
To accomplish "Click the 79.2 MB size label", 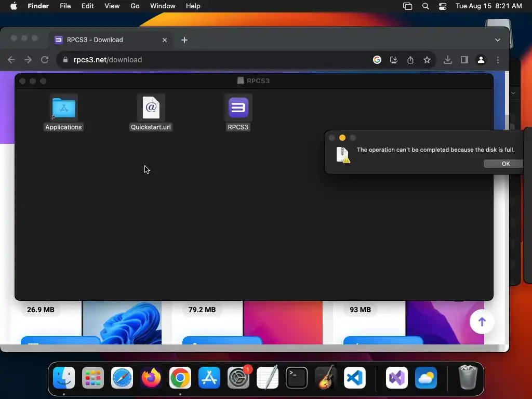I will pyautogui.click(x=202, y=310).
